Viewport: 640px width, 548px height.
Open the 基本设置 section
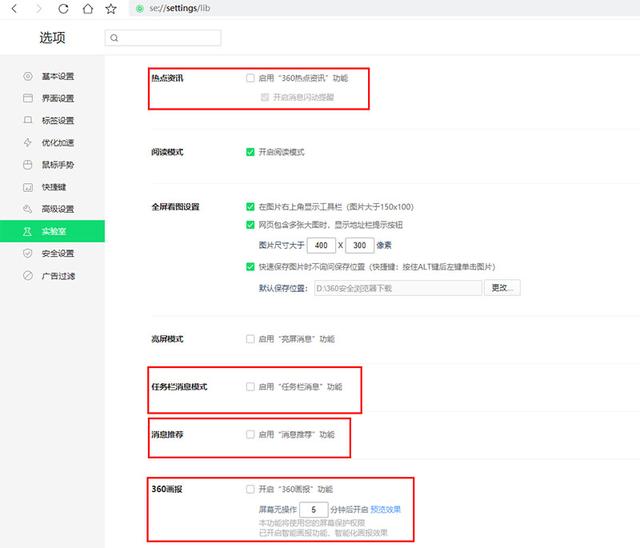pyautogui.click(x=52, y=76)
